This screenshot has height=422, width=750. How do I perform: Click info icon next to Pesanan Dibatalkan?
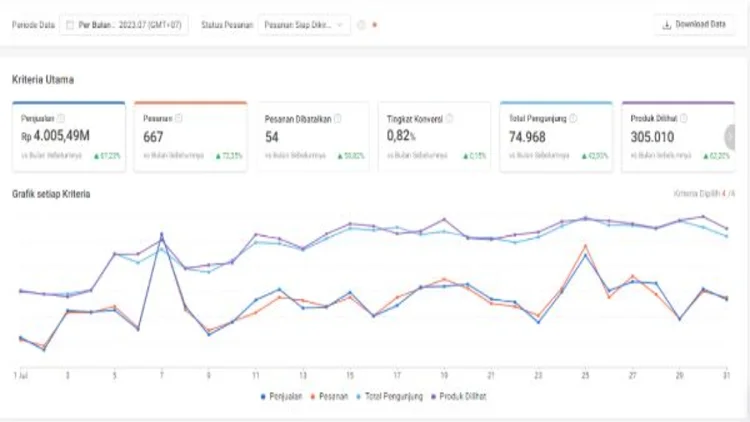click(x=338, y=119)
